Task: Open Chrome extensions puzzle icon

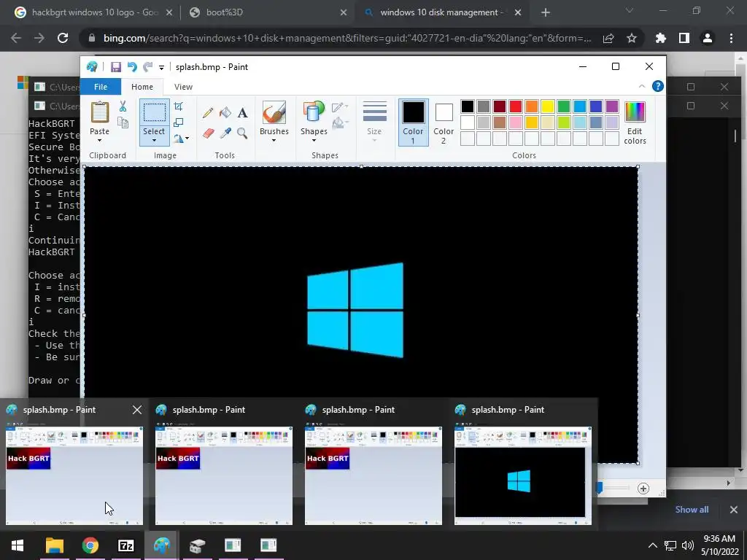Action: 660,38
